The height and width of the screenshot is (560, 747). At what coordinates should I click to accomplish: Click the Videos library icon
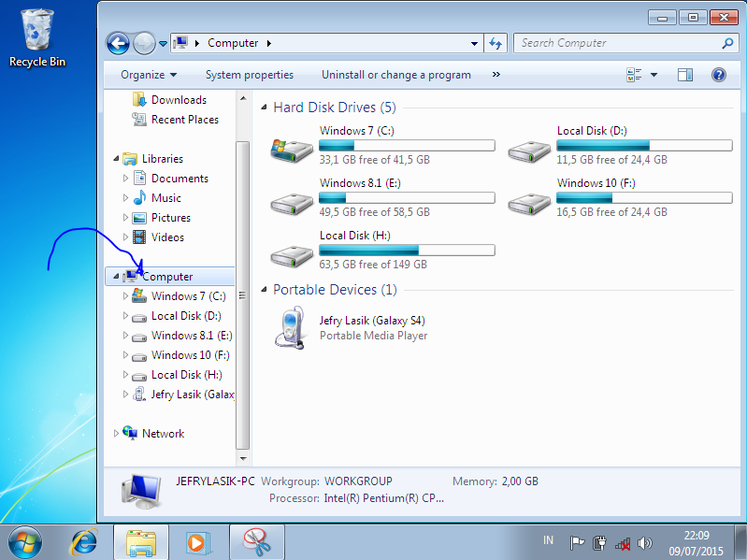139,237
